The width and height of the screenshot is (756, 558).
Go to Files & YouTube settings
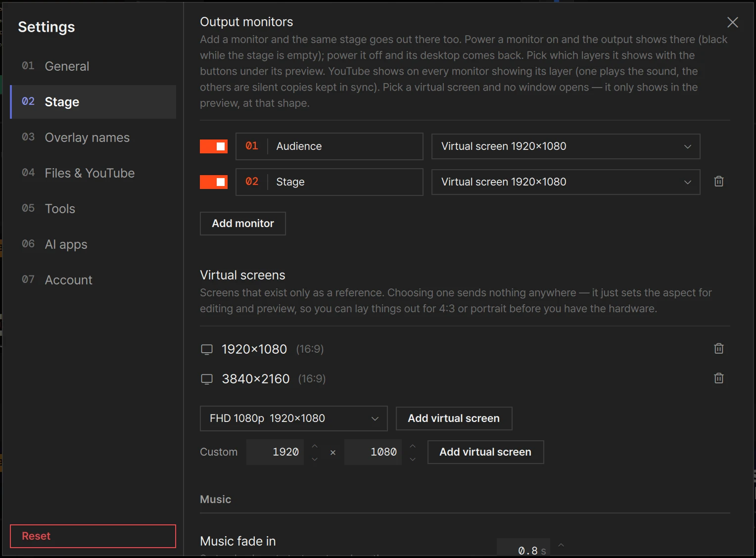point(93,173)
